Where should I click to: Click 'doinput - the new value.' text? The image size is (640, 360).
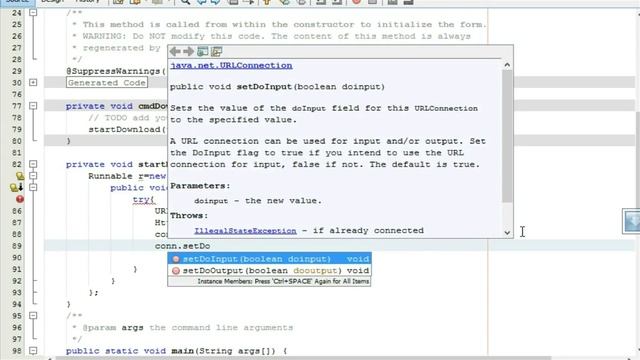[258, 201]
